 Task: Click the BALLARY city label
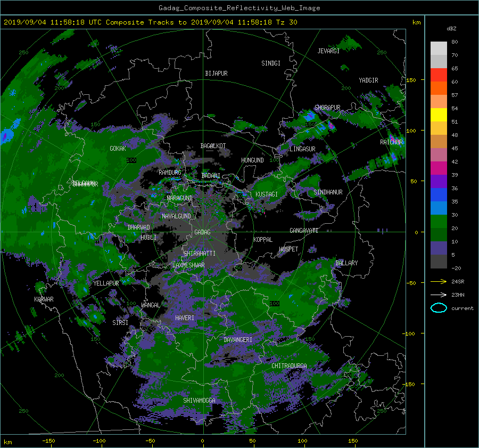click(x=346, y=263)
